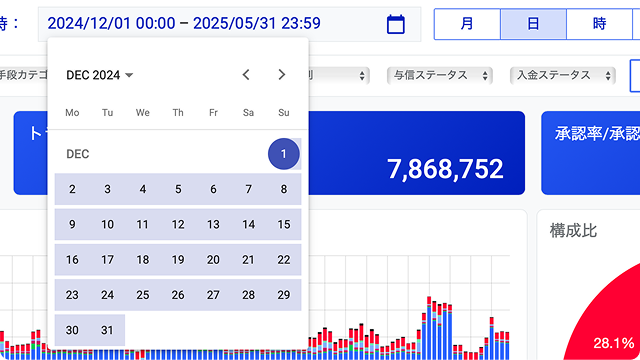Image resolution: width=640 pixels, height=360 pixels.
Task: Switch to the 時 granularity tab
Action: tap(600, 24)
